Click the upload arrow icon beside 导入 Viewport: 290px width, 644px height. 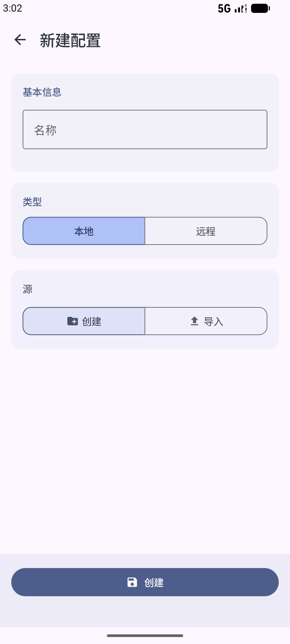point(194,321)
